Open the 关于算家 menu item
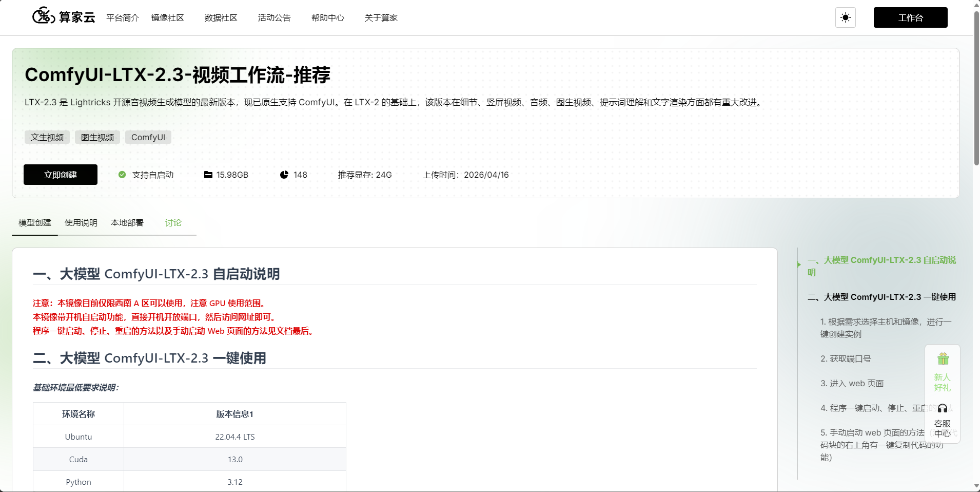980x492 pixels. [381, 18]
